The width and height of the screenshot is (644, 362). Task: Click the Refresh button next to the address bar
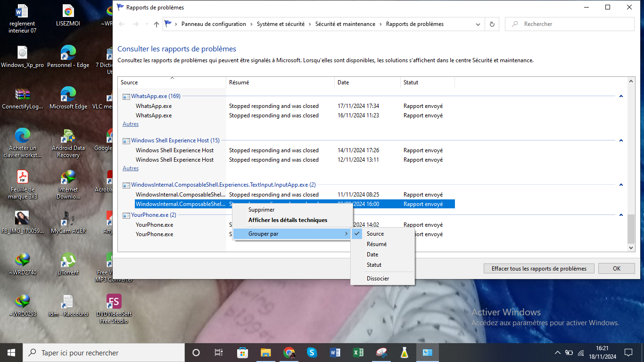tap(492, 24)
